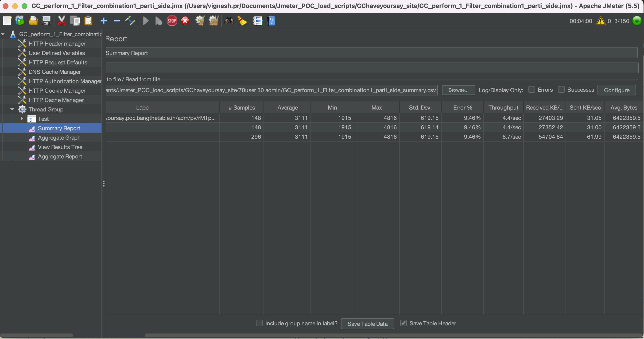
Task: Check Include group name in label
Action: coord(259,323)
